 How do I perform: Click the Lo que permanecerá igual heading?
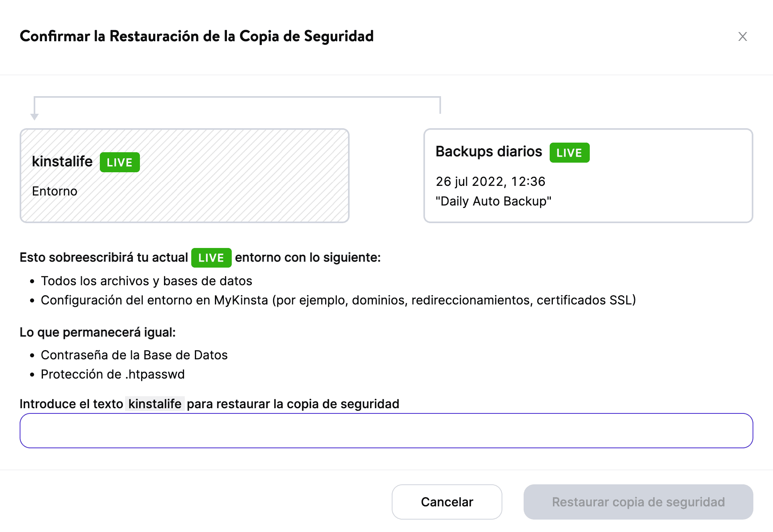click(97, 332)
